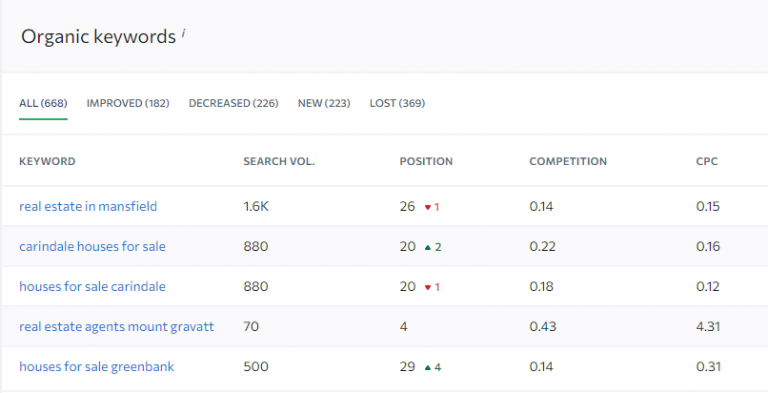The width and height of the screenshot is (768, 393).
Task: Click position 20 for houses carindale
Action: (x=408, y=287)
